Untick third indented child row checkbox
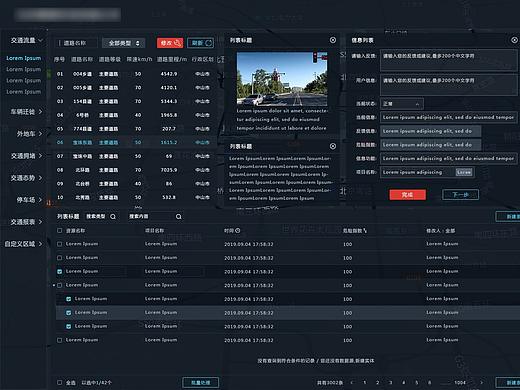This screenshot has height=390, width=520. point(69,326)
